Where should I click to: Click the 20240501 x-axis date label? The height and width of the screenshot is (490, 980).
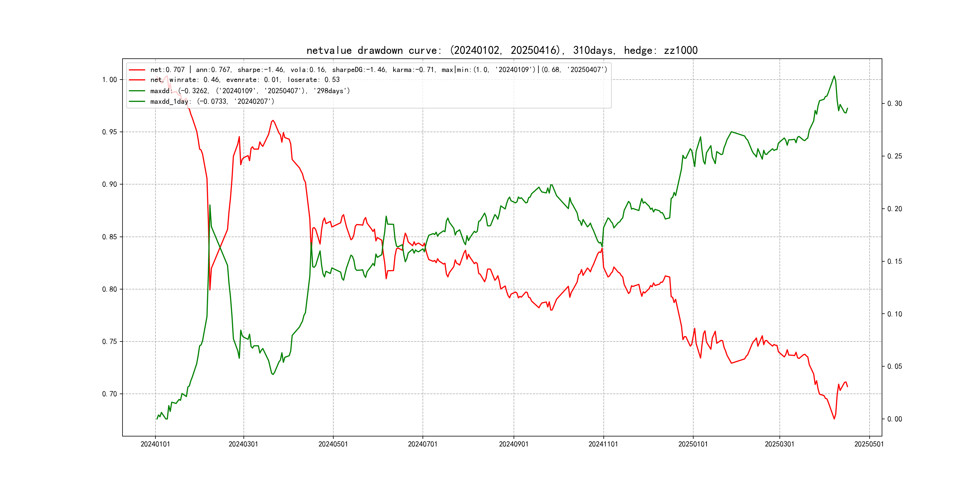tap(333, 444)
